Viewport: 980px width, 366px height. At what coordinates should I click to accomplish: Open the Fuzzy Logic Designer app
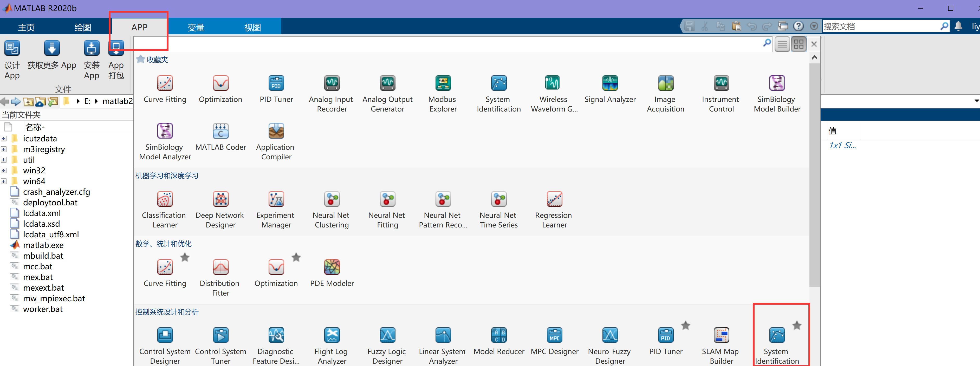pos(387,336)
